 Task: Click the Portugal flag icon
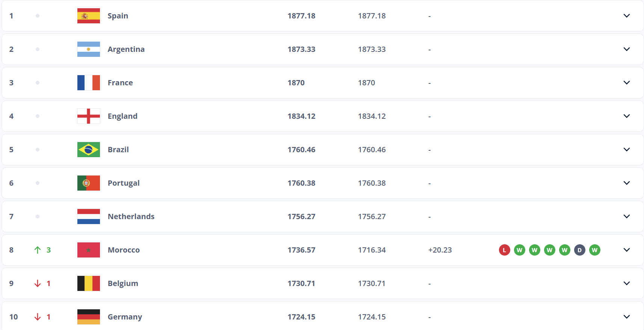pyautogui.click(x=89, y=183)
